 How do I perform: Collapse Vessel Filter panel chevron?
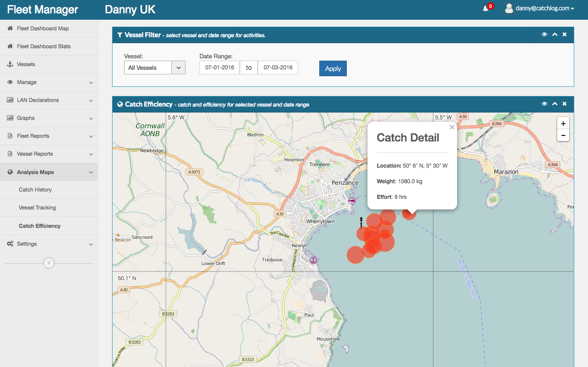pos(555,34)
